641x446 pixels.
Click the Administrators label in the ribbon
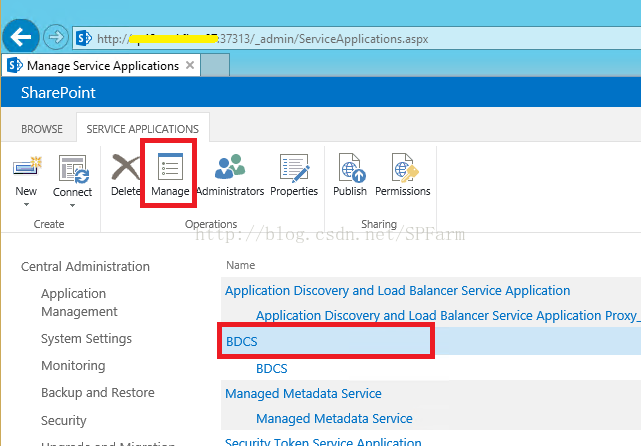tap(231, 191)
